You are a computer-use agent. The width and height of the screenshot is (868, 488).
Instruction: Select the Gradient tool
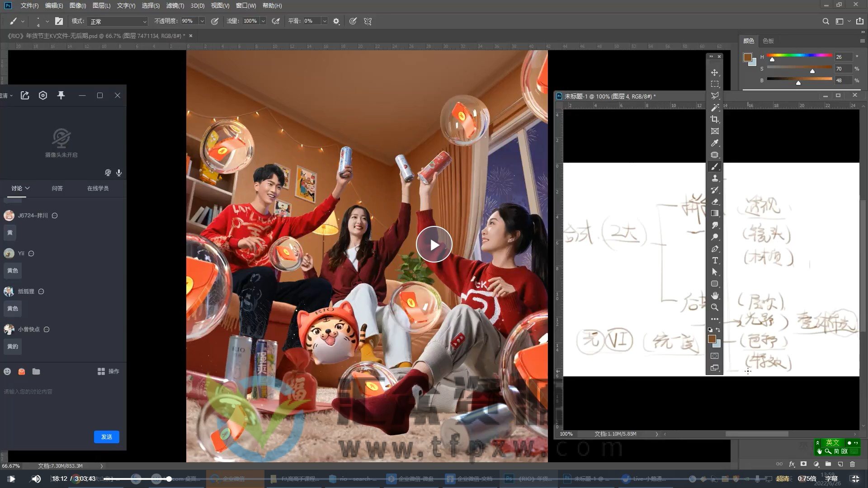click(x=714, y=213)
